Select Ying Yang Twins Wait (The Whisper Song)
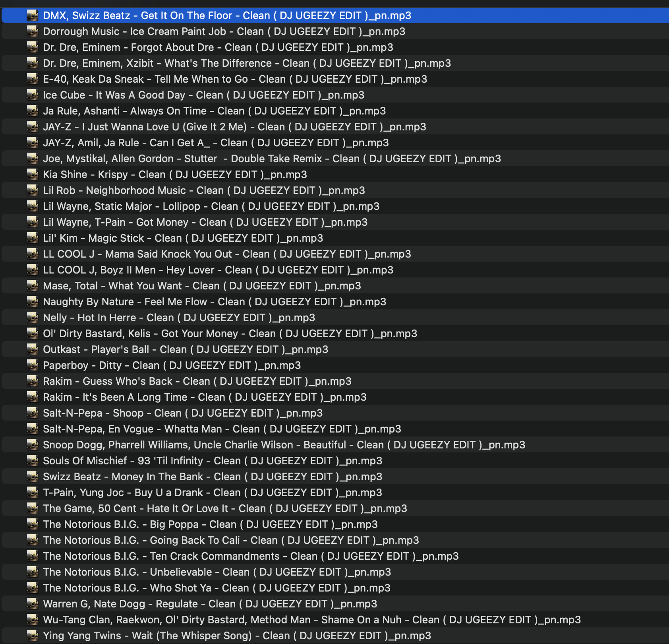The height and width of the screenshot is (644, 669). coord(237,636)
